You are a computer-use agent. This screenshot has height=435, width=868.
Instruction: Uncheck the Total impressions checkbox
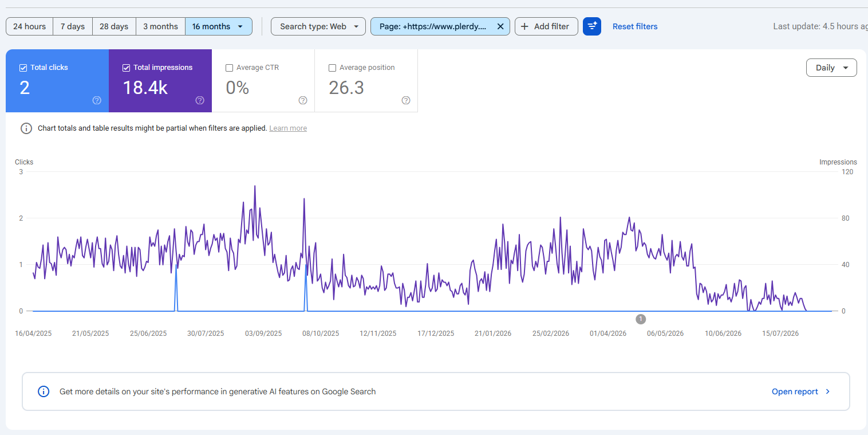127,68
